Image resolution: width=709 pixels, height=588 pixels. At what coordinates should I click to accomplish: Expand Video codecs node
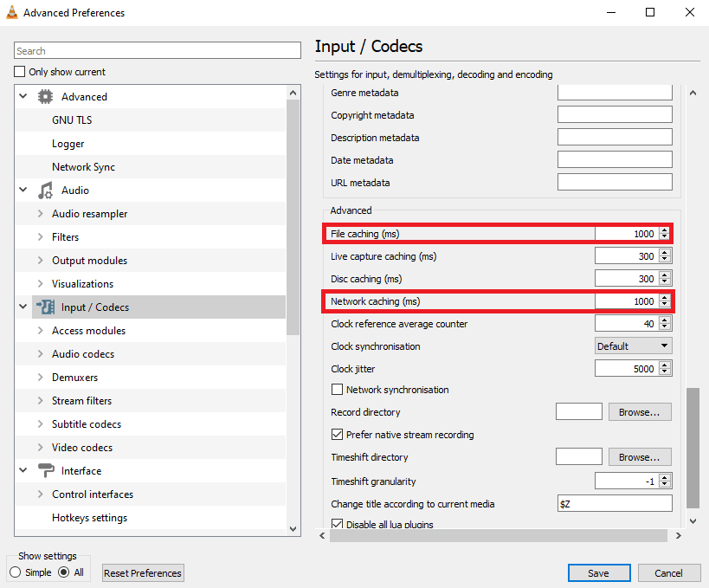click(40, 448)
